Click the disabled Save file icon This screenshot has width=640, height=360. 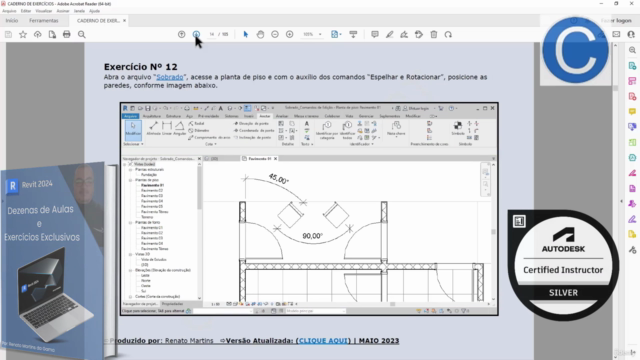8,35
